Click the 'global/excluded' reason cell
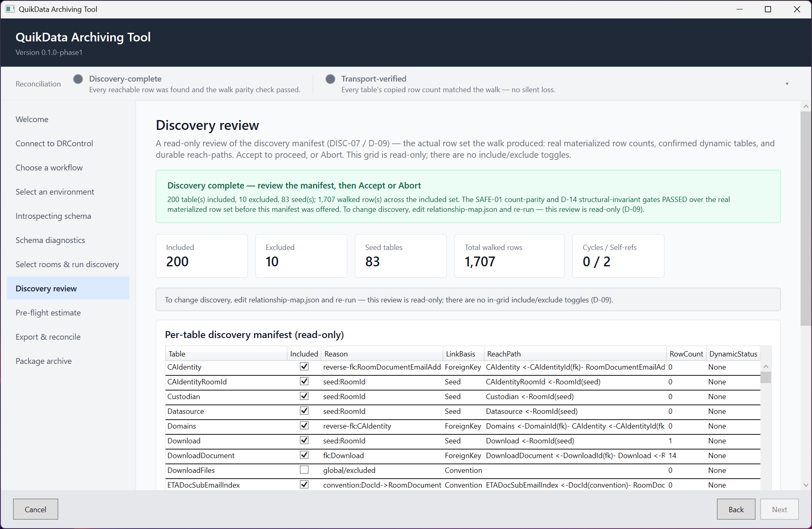 [382, 470]
